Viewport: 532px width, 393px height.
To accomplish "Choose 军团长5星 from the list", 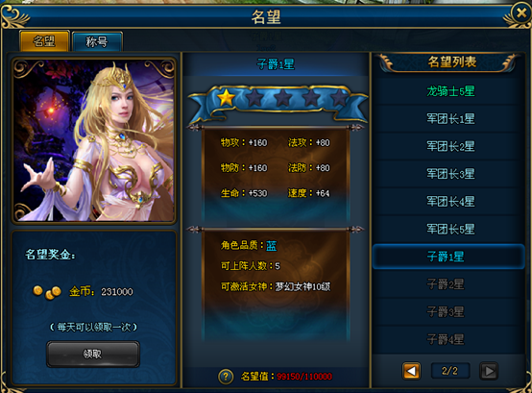I will [448, 229].
